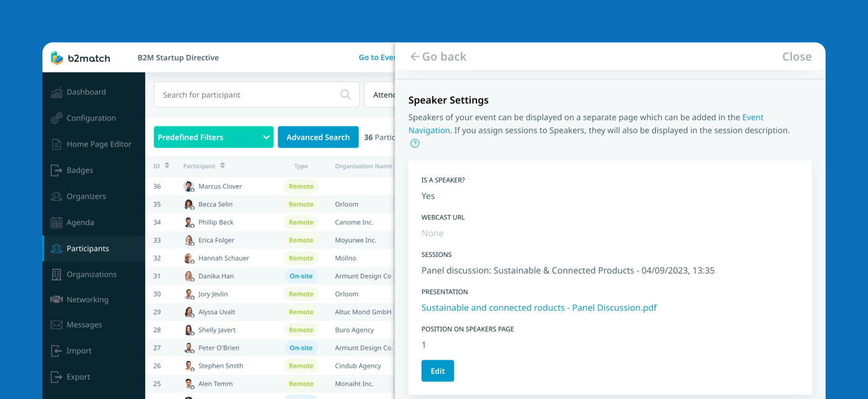Click the Edit button in Speaker Settings
868x399 pixels.
pyautogui.click(x=438, y=371)
